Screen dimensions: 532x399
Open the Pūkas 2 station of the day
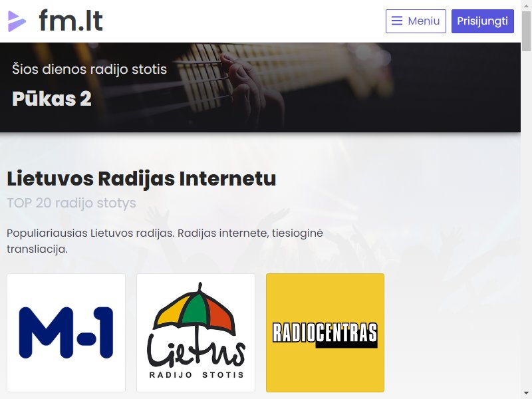[52, 98]
